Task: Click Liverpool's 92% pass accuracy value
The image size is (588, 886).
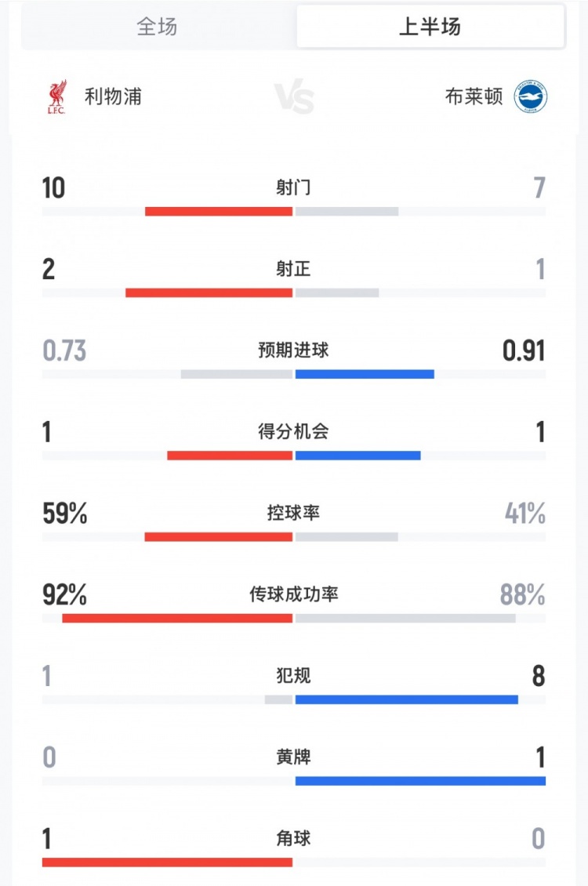Action: pyautogui.click(x=64, y=595)
